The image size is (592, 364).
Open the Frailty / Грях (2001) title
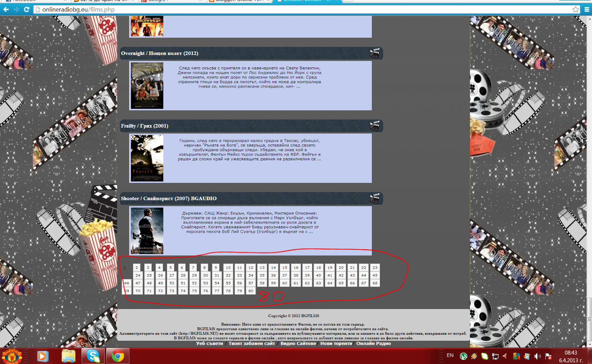click(145, 126)
